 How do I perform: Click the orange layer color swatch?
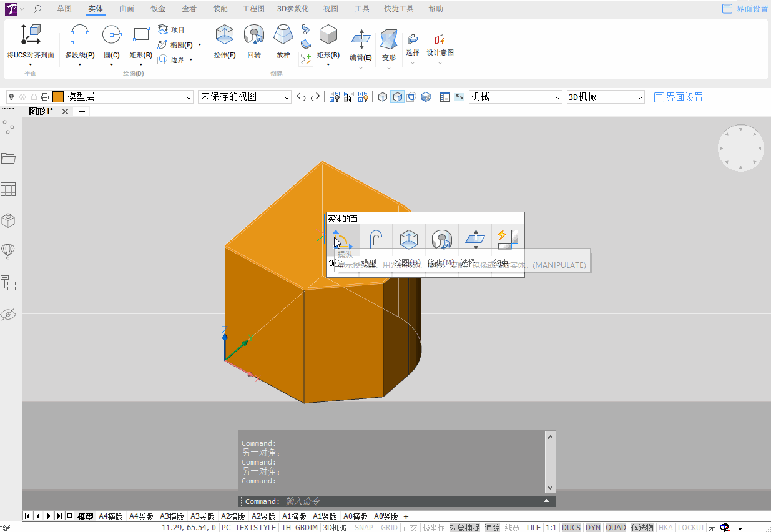click(58, 97)
